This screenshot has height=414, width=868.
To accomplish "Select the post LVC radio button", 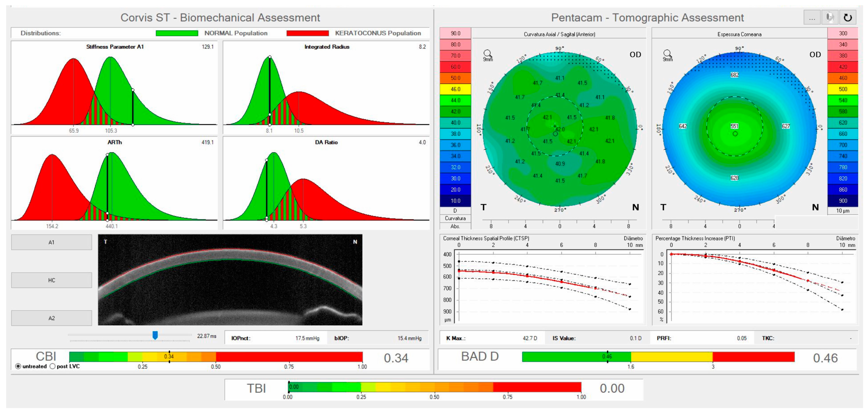I will pyautogui.click(x=53, y=366).
